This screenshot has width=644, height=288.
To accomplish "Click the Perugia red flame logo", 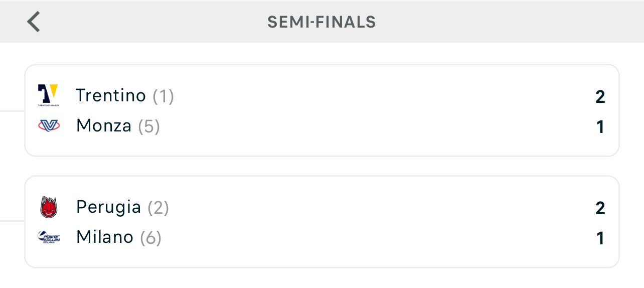I will 49,207.
